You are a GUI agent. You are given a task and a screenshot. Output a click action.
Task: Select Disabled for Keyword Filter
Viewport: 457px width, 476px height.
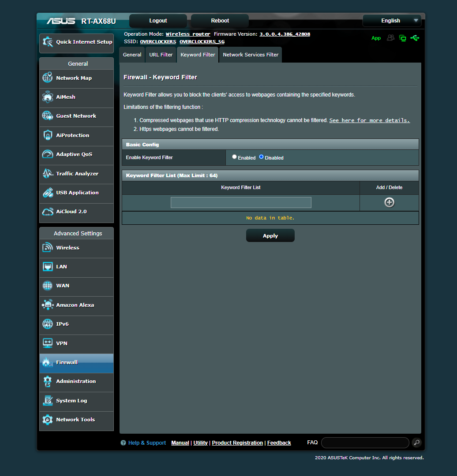(x=261, y=157)
